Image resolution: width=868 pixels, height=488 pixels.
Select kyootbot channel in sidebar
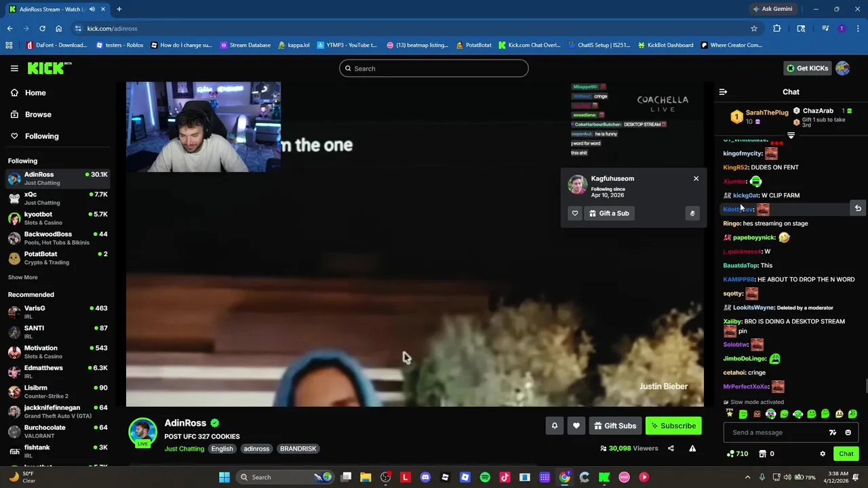58,218
